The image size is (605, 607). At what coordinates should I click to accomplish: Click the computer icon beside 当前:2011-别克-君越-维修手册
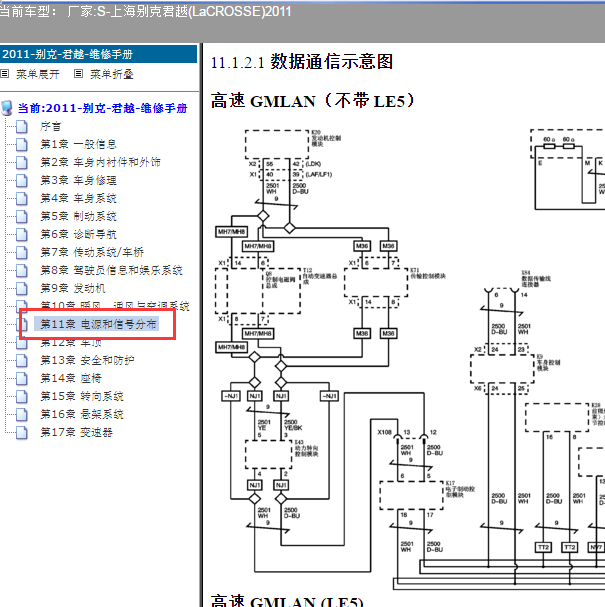(7, 108)
